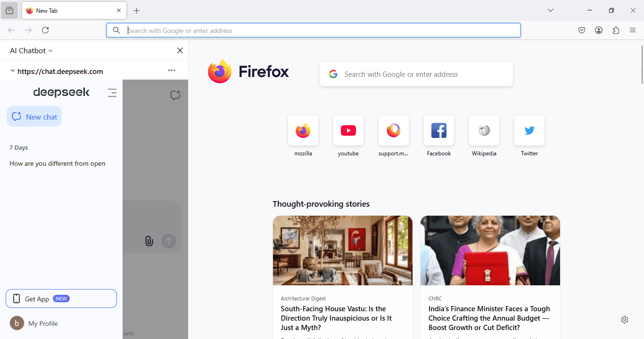Expand the AI Chatbot sidebar dropdown
The height and width of the screenshot is (339, 644).
click(x=32, y=50)
